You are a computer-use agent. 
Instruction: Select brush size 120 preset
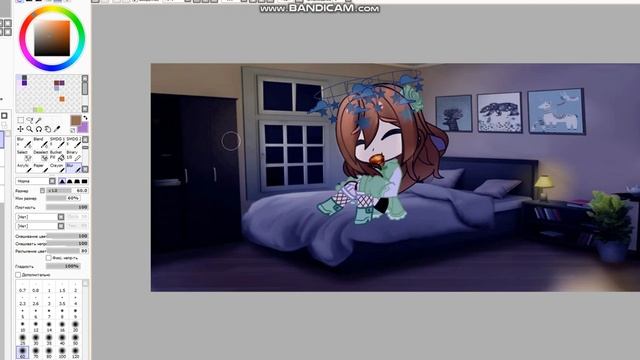tap(76, 352)
